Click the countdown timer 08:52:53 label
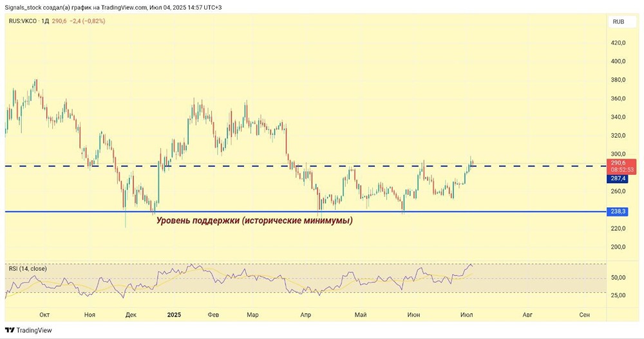The height and width of the screenshot is (339, 644). click(622, 170)
